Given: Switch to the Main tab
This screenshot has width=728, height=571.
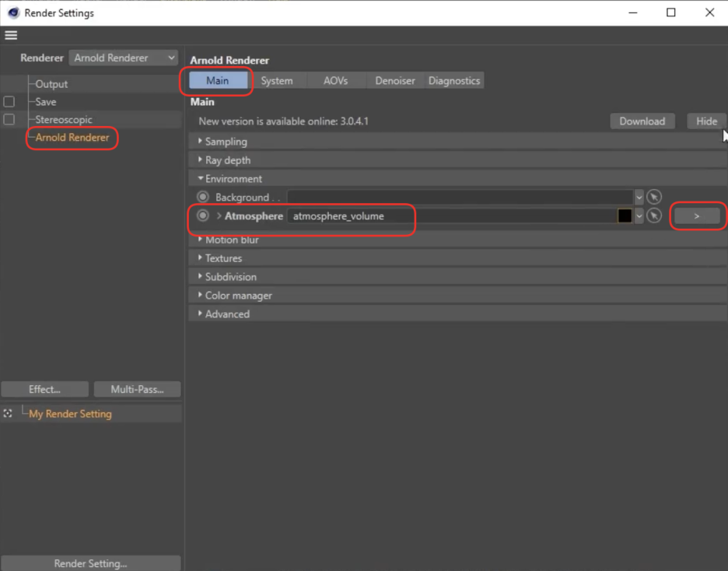Looking at the screenshot, I should click(x=217, y=81).
